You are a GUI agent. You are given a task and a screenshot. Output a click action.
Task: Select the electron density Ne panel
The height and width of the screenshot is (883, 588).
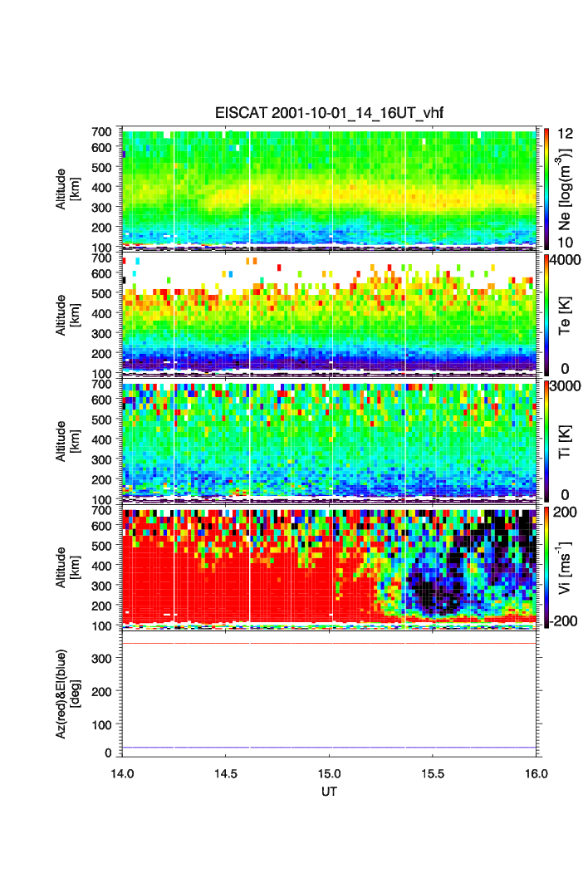click(x=331, y=188)
